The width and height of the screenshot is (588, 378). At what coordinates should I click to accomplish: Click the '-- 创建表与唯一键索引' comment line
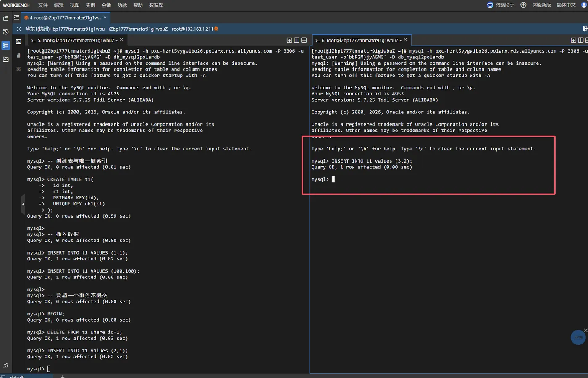(77, 161)
